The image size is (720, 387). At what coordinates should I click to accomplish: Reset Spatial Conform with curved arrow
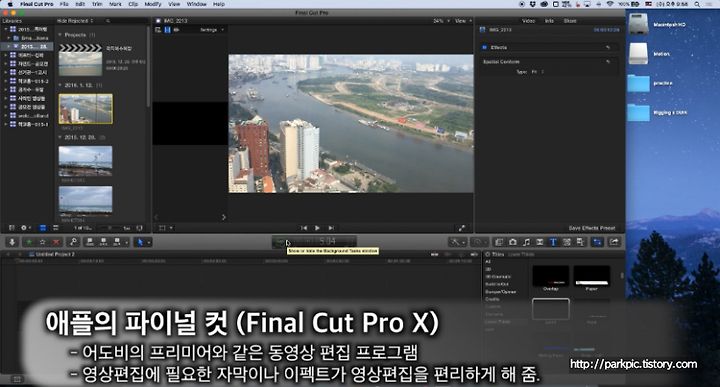point(608,62)
